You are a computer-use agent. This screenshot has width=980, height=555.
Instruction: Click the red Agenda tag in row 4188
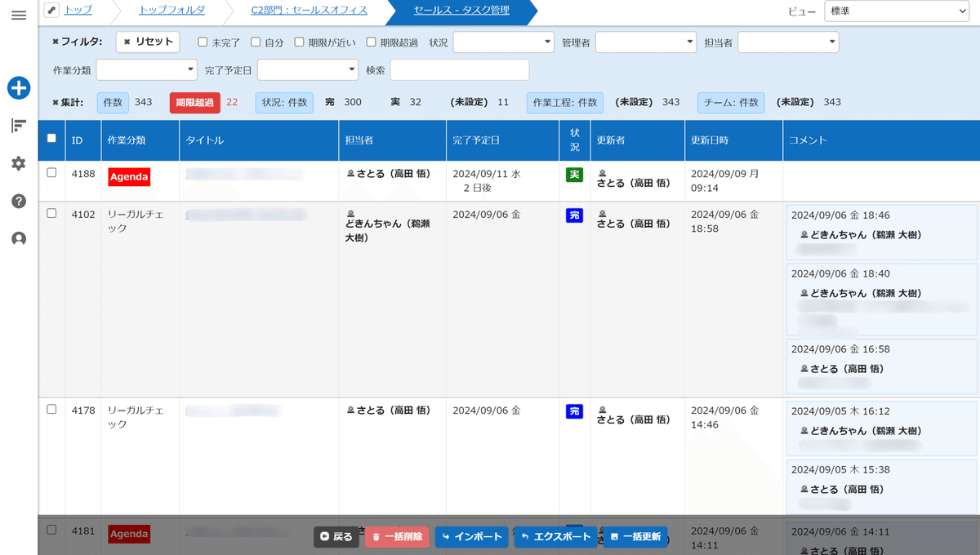click(x=129, y=176)
